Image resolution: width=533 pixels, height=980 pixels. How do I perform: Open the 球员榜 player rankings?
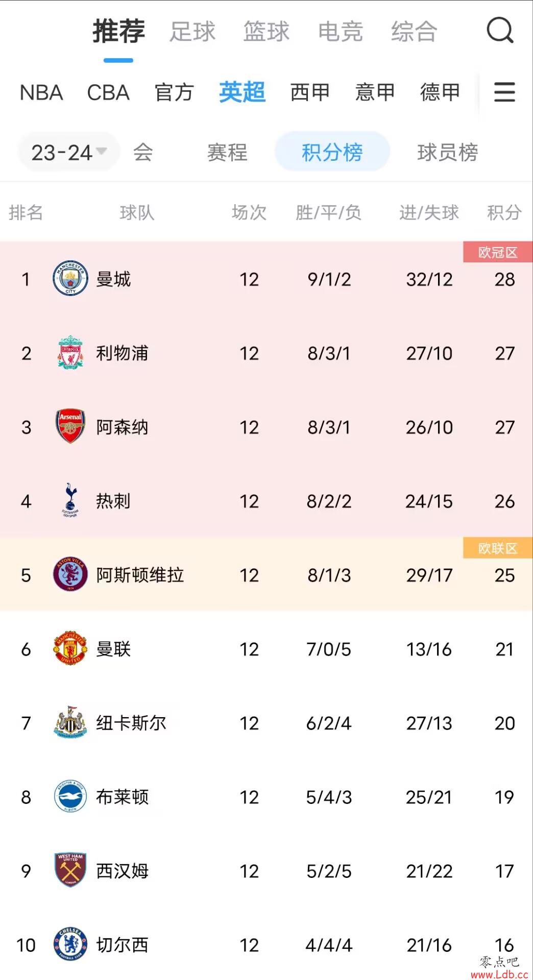(448, 152)
